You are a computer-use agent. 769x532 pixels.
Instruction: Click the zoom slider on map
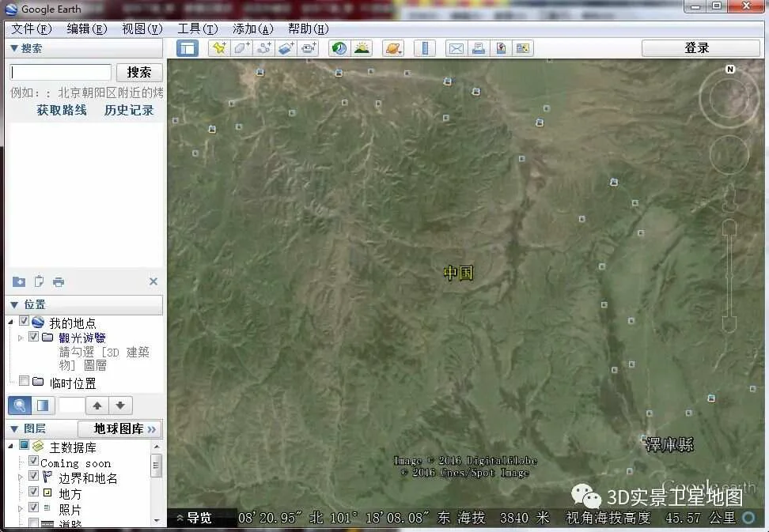[729, 276]
